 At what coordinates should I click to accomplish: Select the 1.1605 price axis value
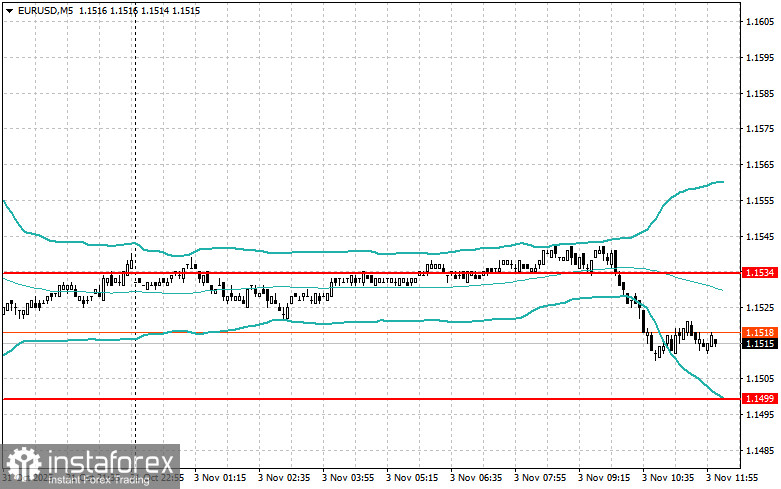pyautogui.click(x=760, y=22)
